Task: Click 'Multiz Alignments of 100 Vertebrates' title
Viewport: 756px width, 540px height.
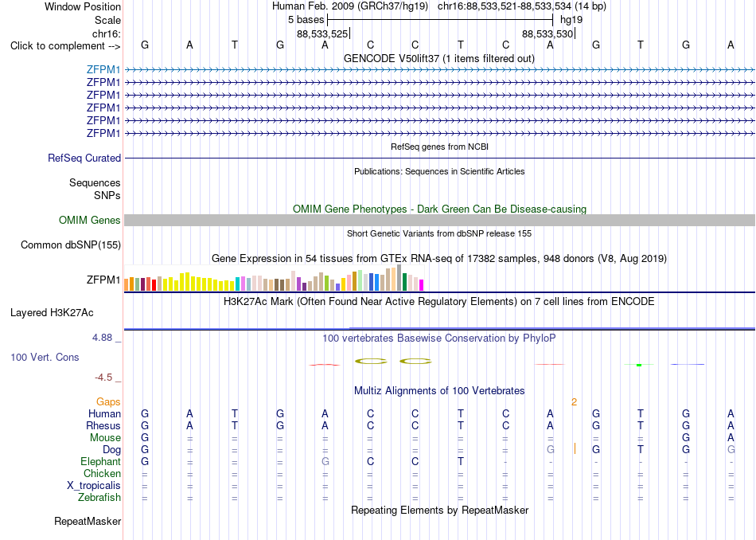Action: tap(439, 390)
